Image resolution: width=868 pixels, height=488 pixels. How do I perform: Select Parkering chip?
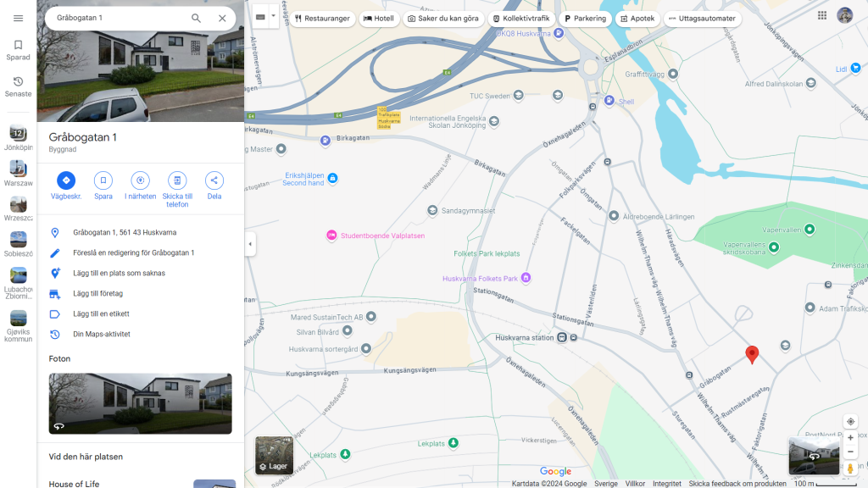click(x=585, y=19)
